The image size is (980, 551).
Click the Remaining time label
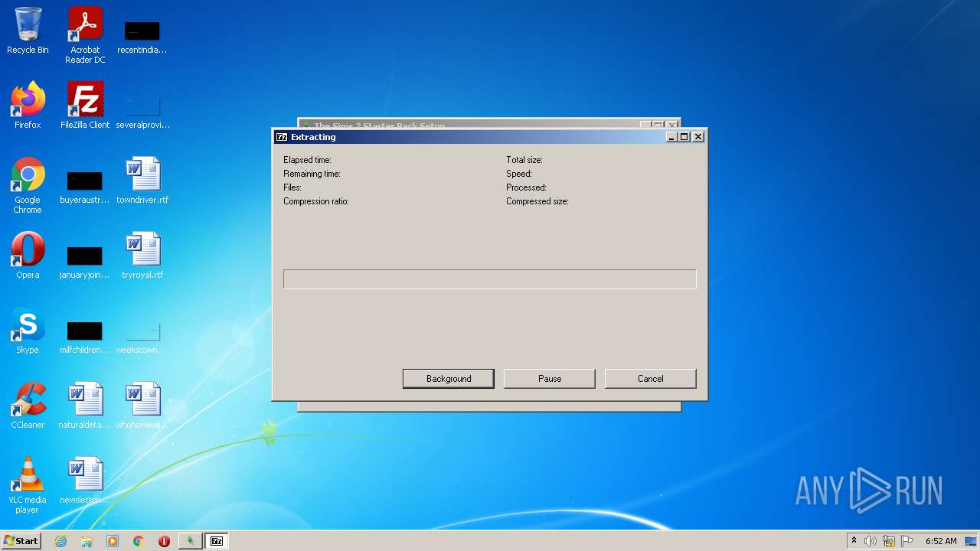(x=312, y=174)
